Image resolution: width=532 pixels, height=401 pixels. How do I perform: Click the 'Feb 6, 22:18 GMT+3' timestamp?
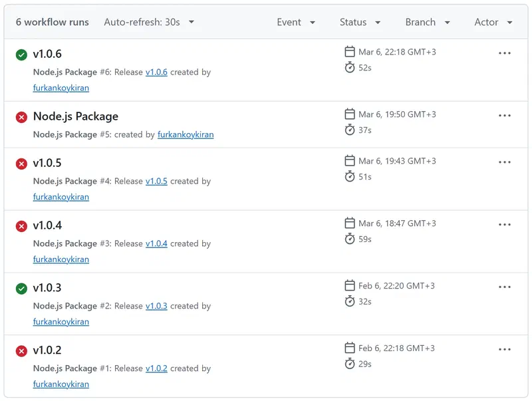(396, 348)
